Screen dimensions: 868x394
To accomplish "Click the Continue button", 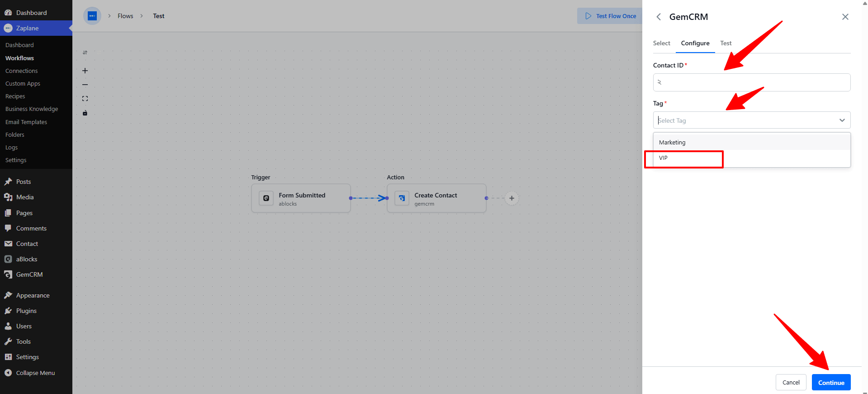I will point(831,382).
